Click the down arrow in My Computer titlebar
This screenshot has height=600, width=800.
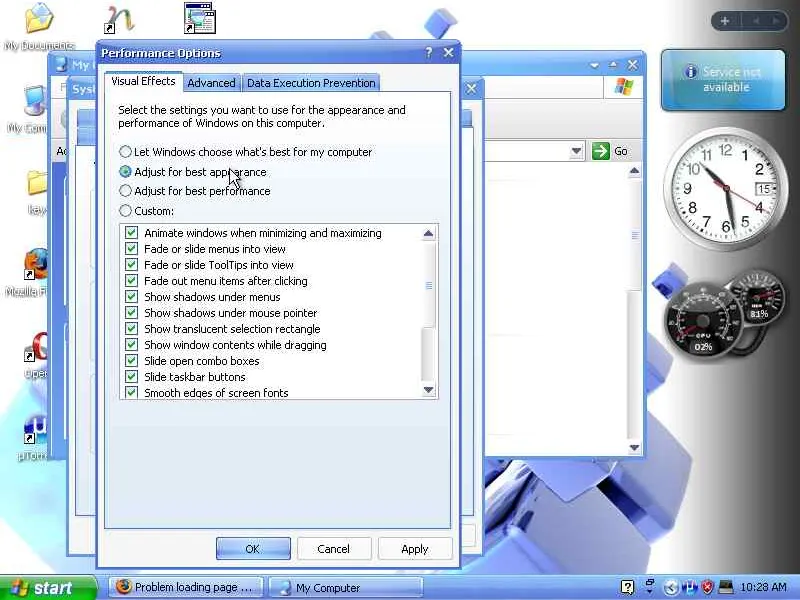[x=594, y=65]
